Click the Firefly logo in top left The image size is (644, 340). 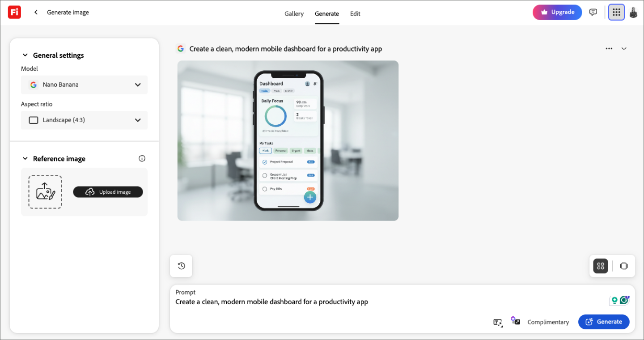pos(14,12)
